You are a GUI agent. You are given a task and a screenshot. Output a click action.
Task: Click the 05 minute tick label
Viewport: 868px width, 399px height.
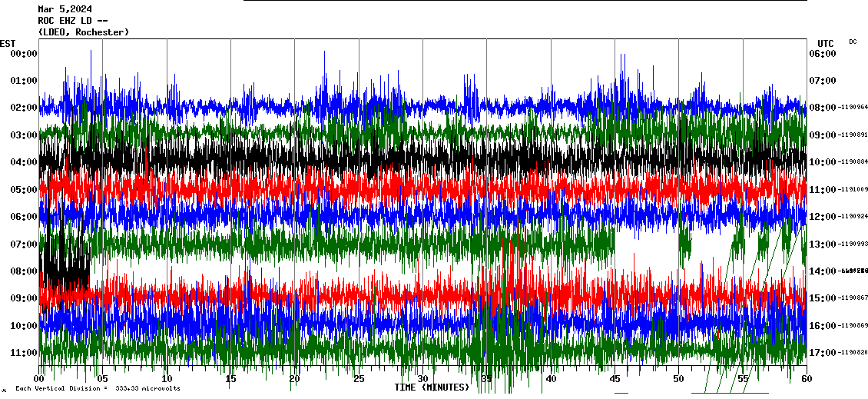click(103, 379)
